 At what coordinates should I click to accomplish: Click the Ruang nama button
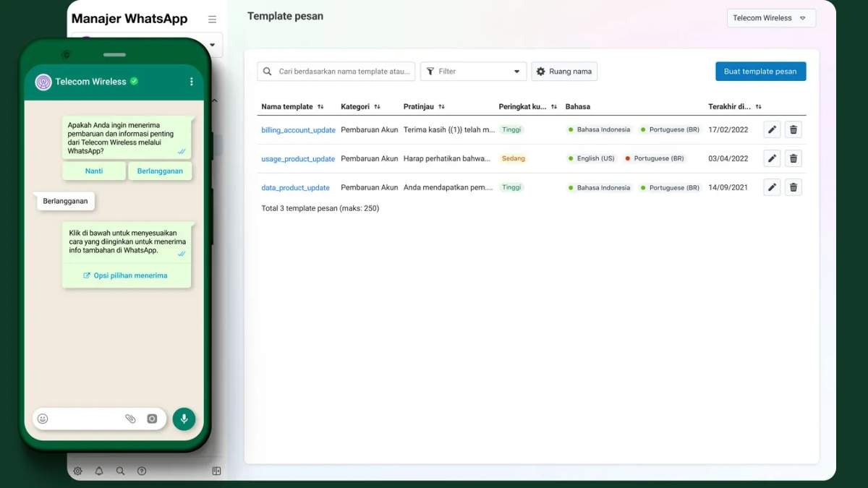pos(564,72)
